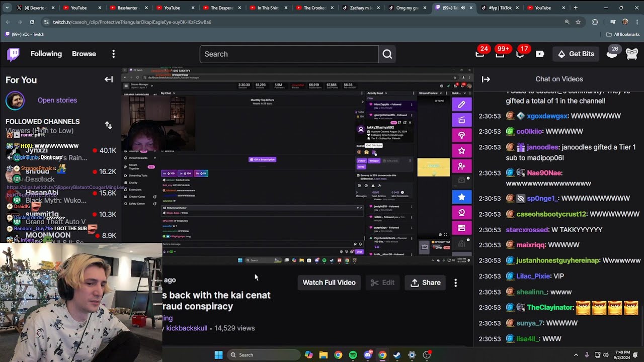Open the three-dot More menu beside Browse

113,54
